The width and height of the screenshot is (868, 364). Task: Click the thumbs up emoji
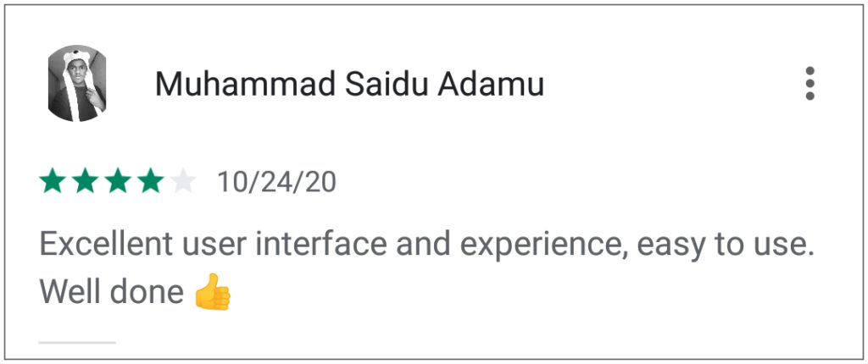tap(213, 293)
